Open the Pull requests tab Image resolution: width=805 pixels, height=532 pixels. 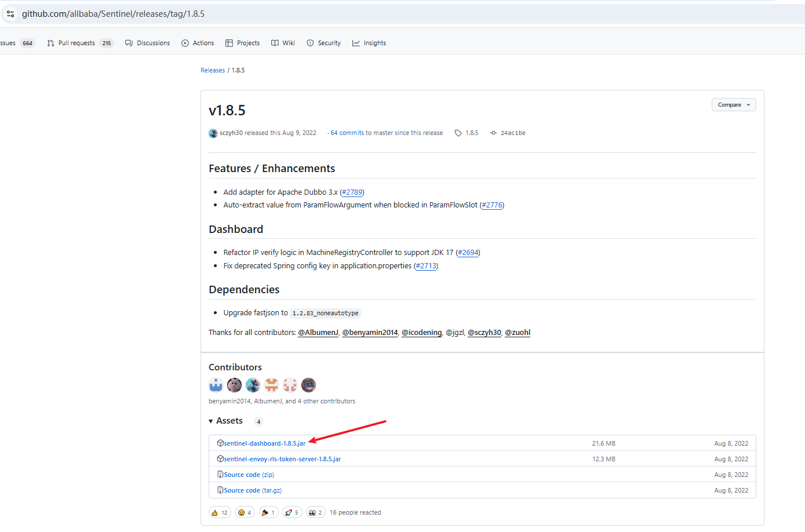coord(80,43)
